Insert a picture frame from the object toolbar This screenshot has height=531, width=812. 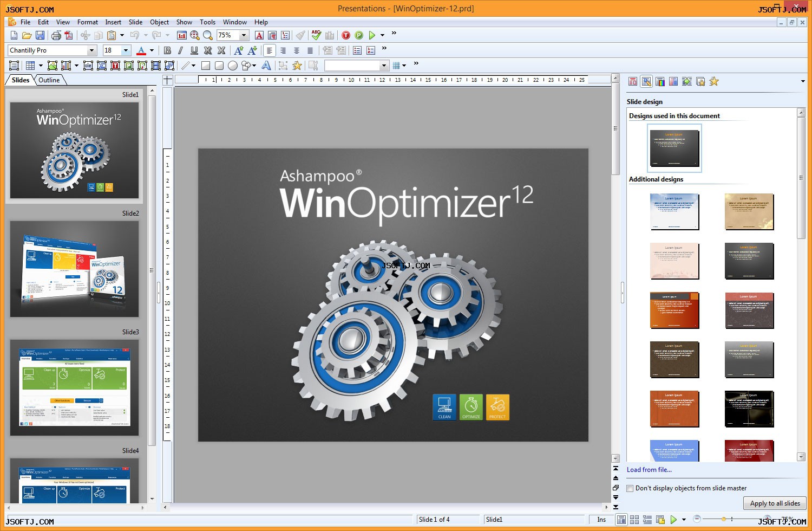pos(53,66)
